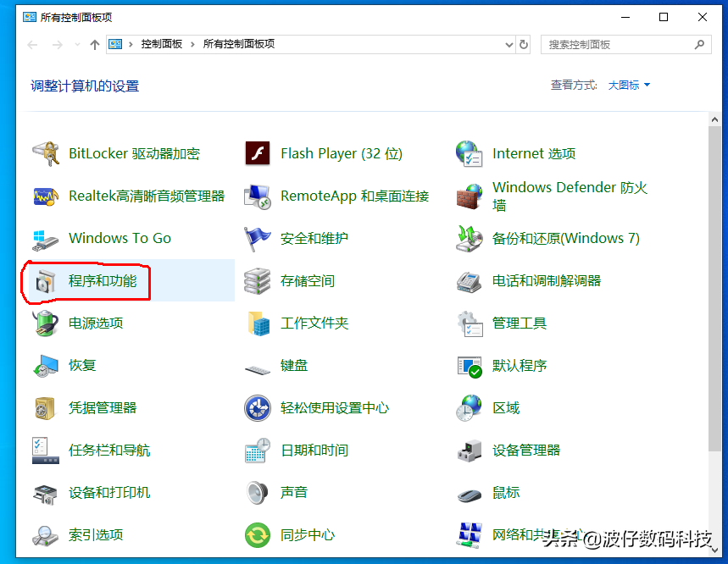Open the 设备管理器 link text
Screen dimensions: 728x564
click(526, 451)
